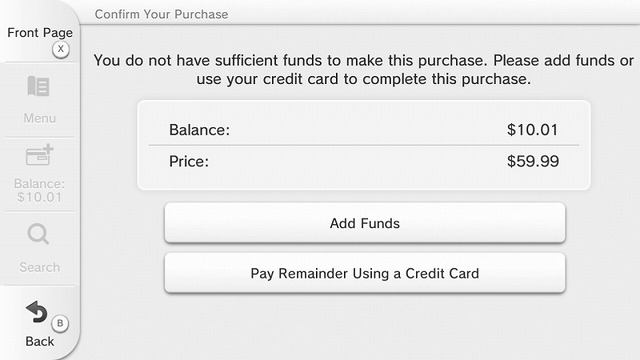
Task: Click the Back label at sidebar bottom
Action: point(40,341)
